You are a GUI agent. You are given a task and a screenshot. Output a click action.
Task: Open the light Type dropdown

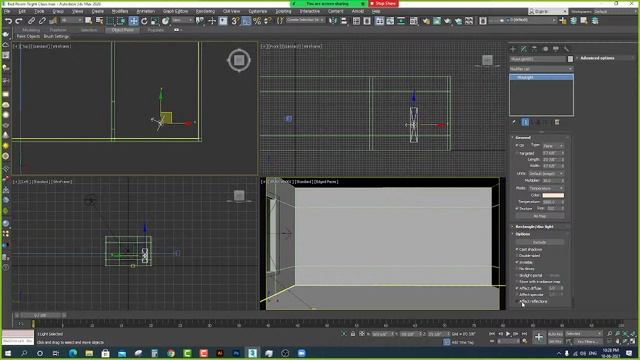(553, 146)
